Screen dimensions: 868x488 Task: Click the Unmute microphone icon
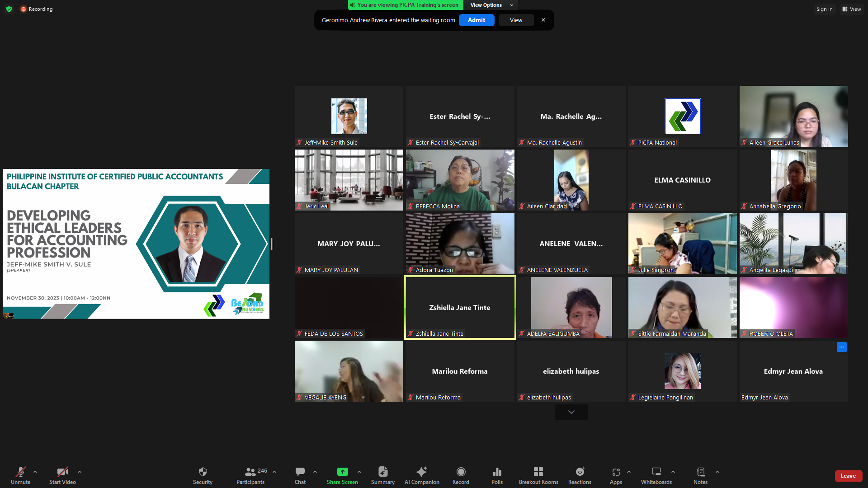tap(20, 472)
